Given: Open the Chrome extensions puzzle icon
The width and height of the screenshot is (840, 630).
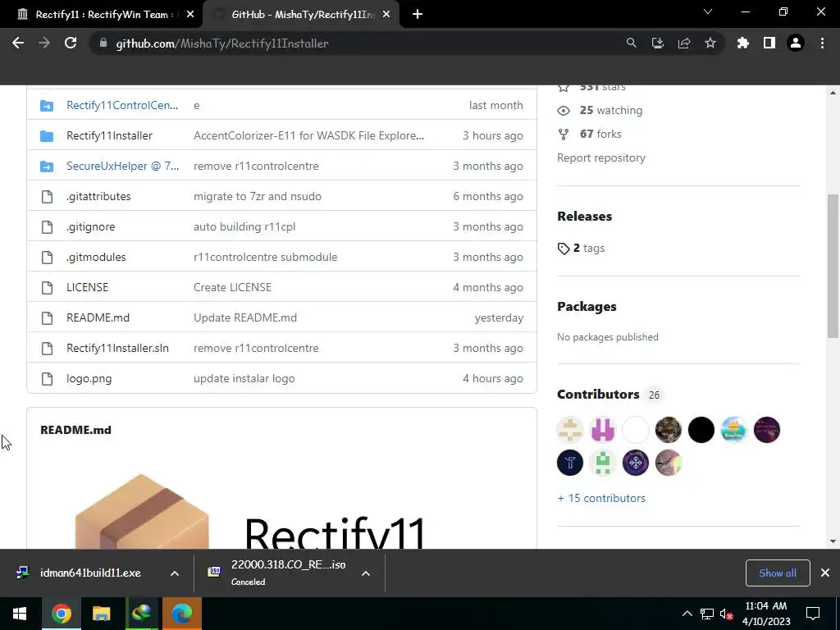Looking at the screenshot, I should 743,43.
